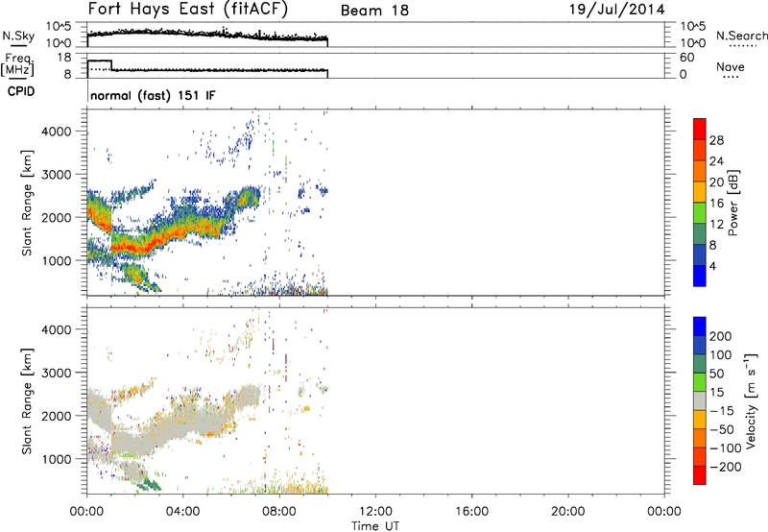The width and height of the screenshot is (768, 532).
Task: Click the '04:00' time axis label
Action: pos(183,512)
